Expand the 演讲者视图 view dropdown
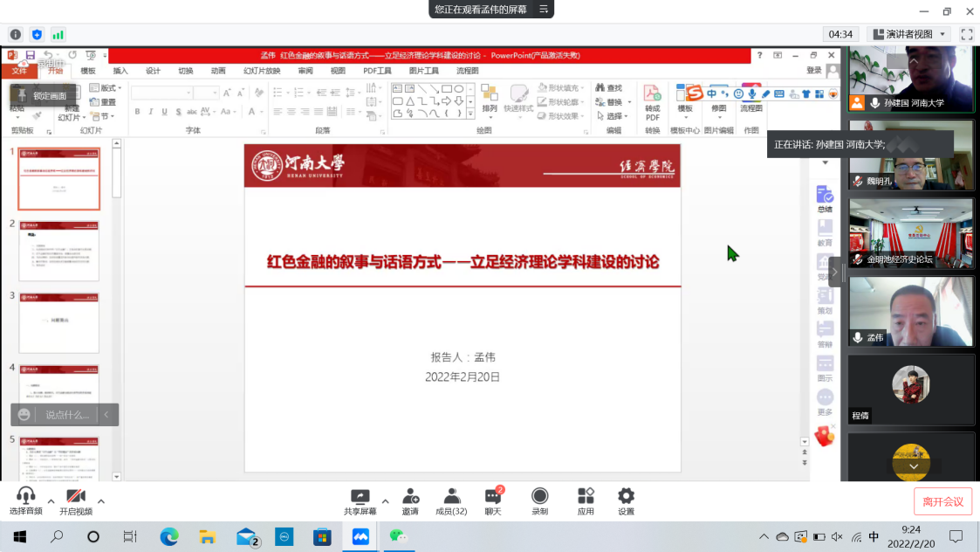980x552 pixels. coord(908,34)
